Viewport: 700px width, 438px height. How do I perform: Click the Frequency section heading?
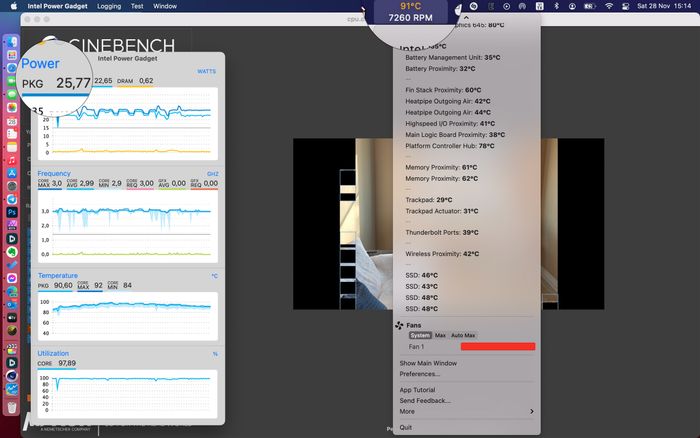(54, 173)
